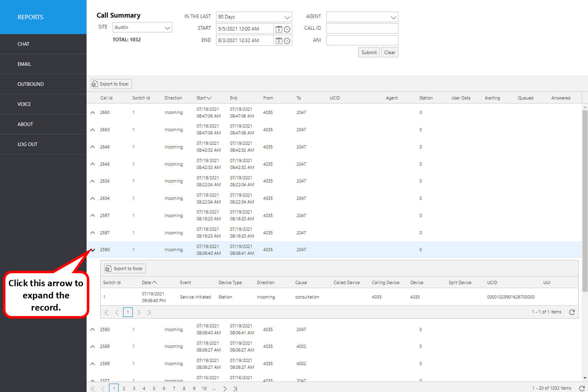This screenshot has width=588, height=392.
Task: Click the Clear button
Action: [390, 52]
